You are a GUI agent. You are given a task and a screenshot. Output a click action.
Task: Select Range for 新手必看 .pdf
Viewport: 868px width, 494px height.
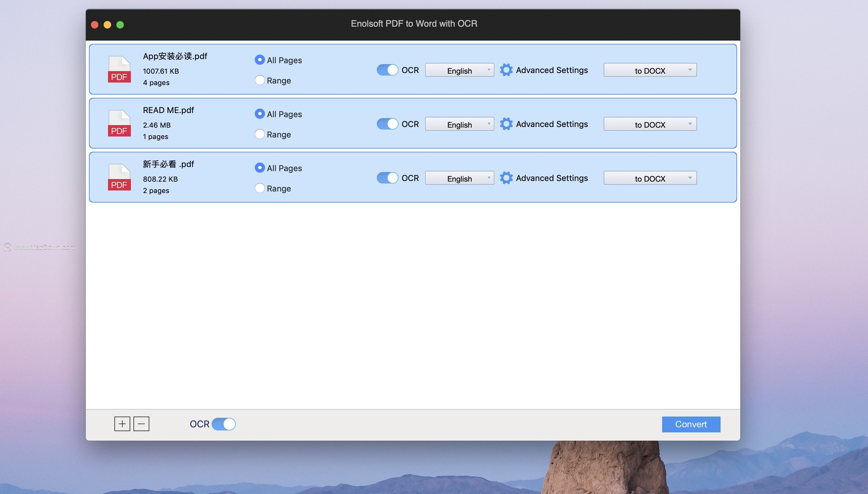tap(260, 188)
